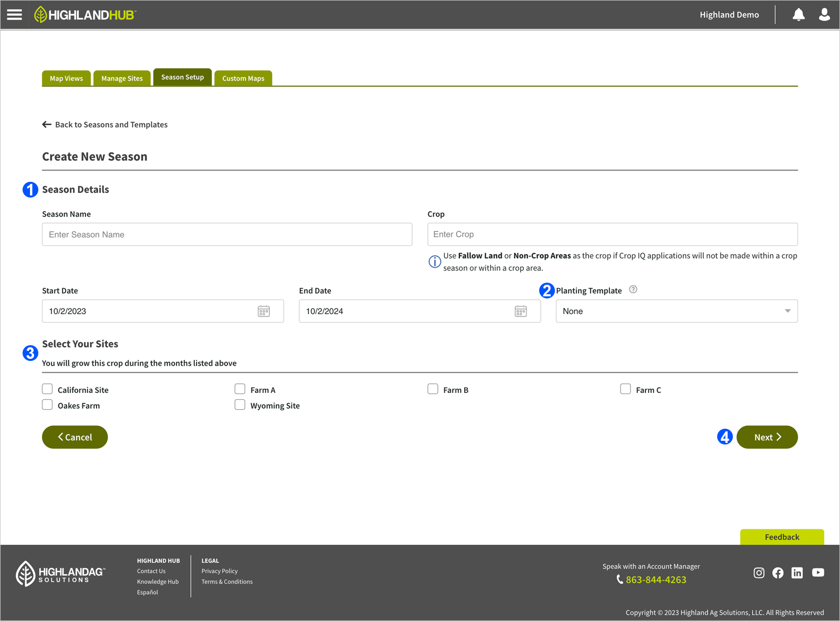The width and height of the screenshot is (840, 621).
Task: Switch to the Manage Sites tab
Action: click(122, 78)
